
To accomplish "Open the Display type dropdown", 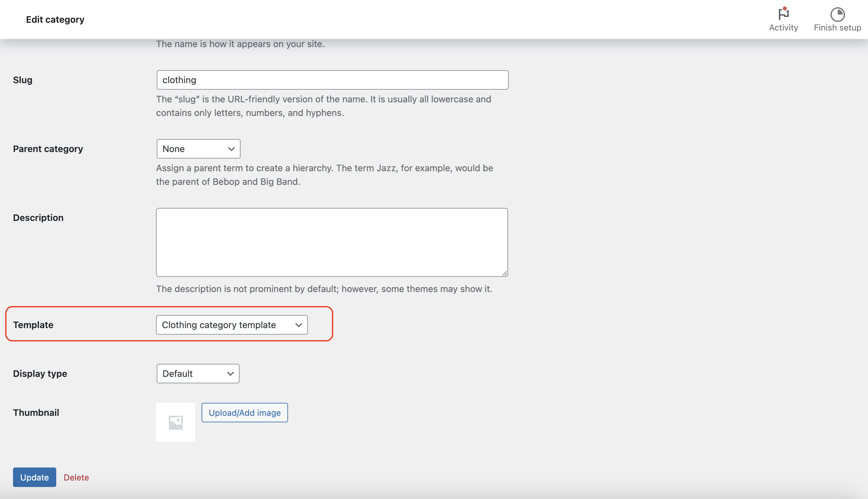I will pos(198,374).
